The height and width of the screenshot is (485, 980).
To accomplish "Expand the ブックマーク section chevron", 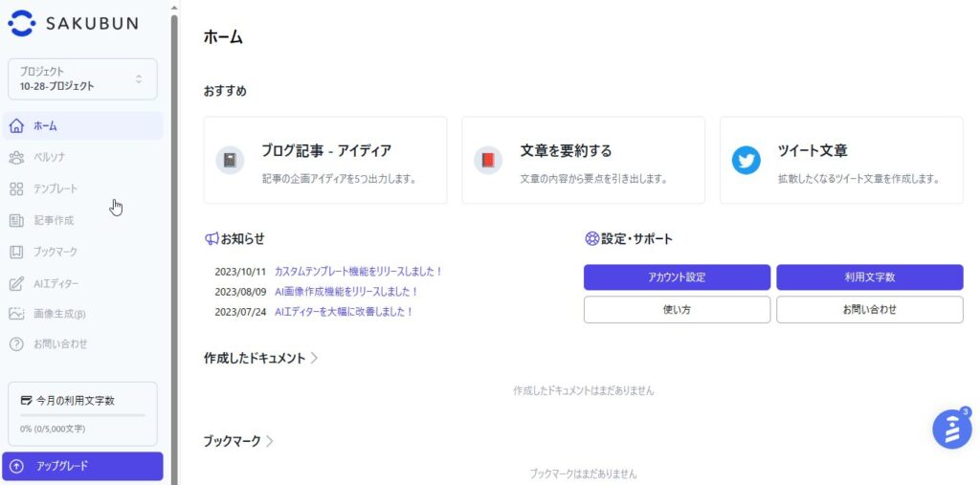I will point(269,441).
